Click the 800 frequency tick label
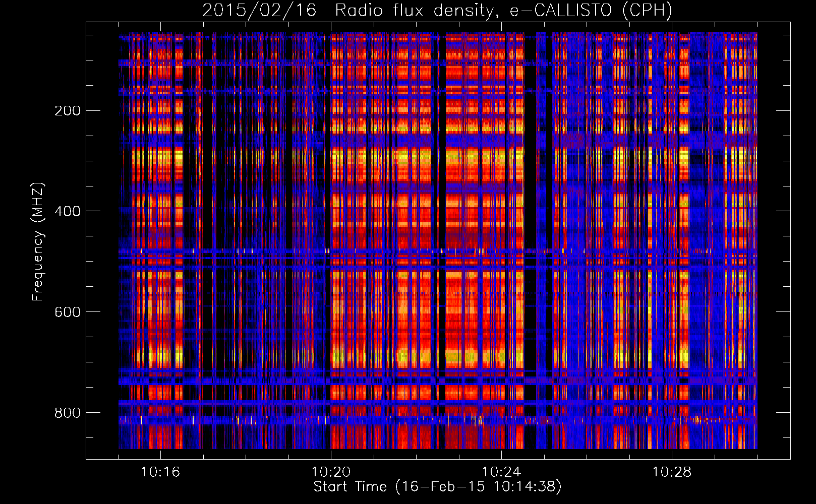This screenshot has width=816, height=504. (x=68, y=413)
